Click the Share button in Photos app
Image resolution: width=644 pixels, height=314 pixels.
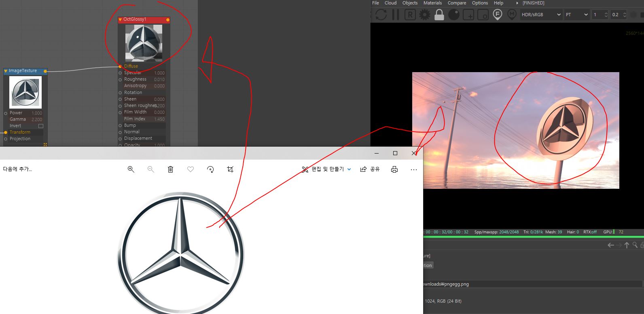coord(370,169)
